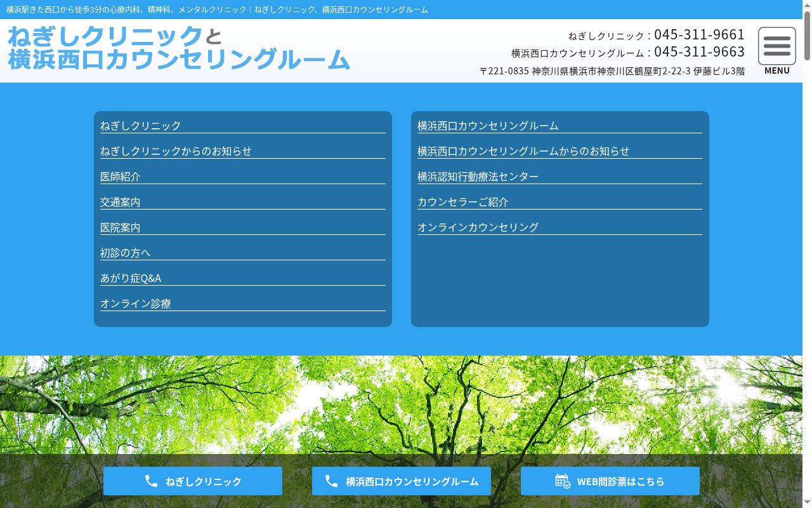Viewport: 812px width, 508px height.
Task: Select 交通案内 menu item
Action: click(243, 202)
